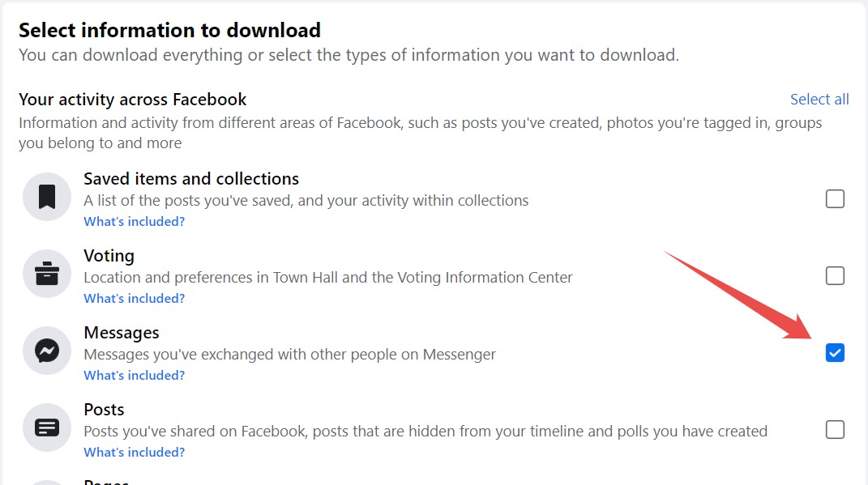
Task: Open What's included under Messages
Action: pyautogui.click(x=134, y=375)
